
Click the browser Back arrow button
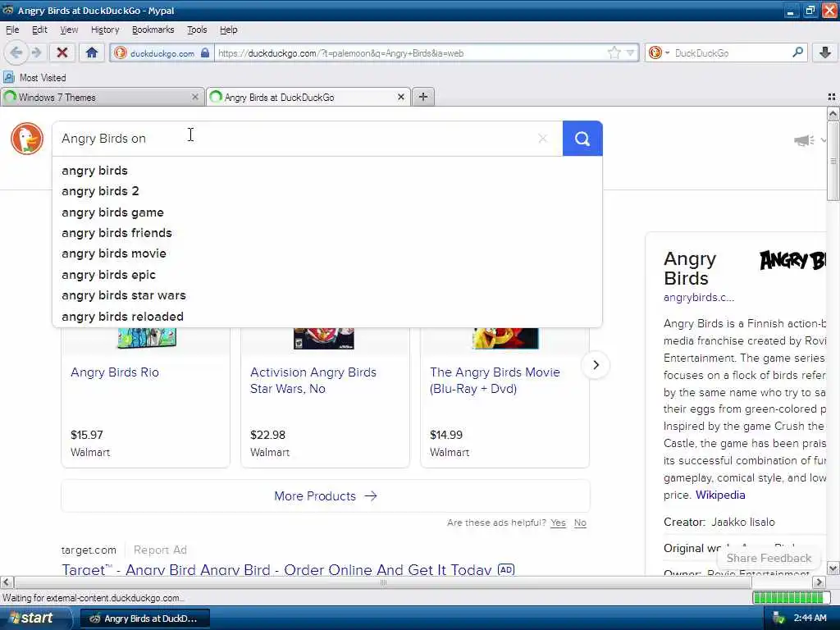(x=16, y=52)
